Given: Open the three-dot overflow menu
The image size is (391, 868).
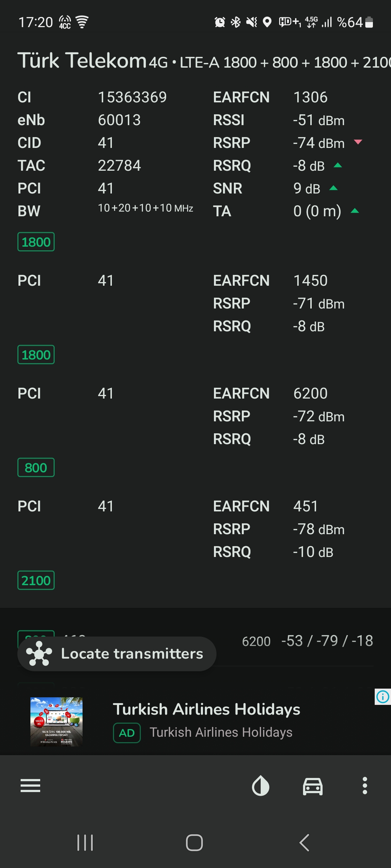Looking at the screenshot, I should [x=365, y=786].
